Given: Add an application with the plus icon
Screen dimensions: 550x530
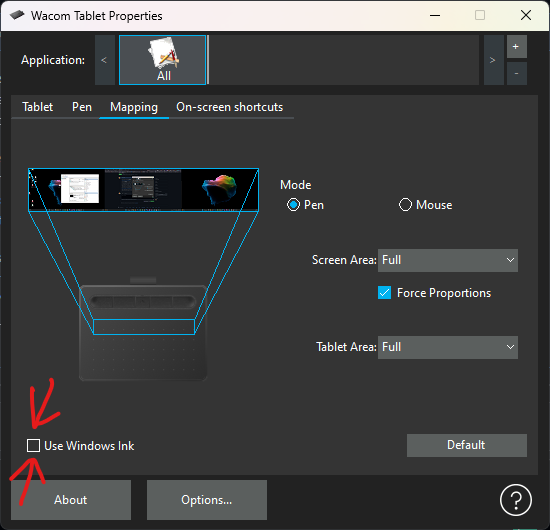Looking at the screenshot, I should [x=516, y=46].
